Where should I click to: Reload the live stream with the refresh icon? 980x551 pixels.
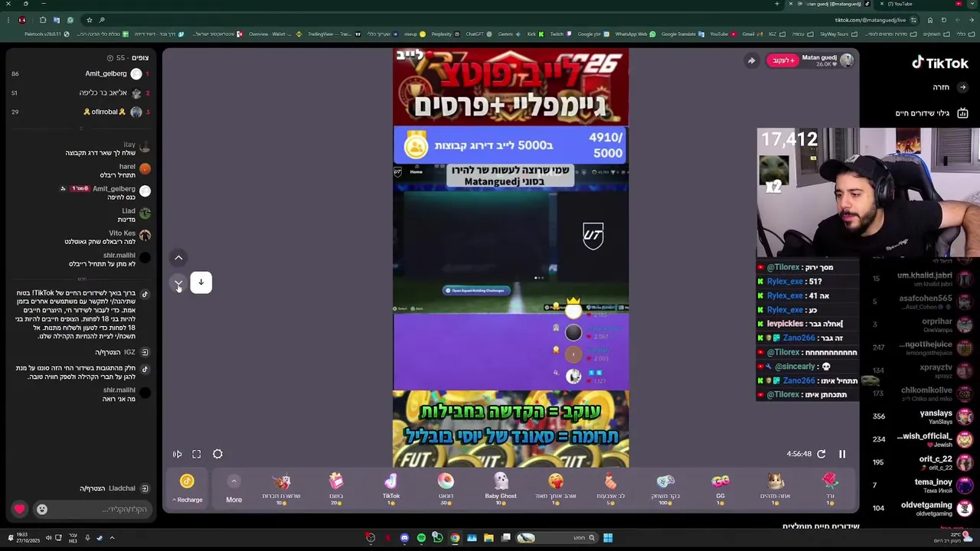point(821,454)
